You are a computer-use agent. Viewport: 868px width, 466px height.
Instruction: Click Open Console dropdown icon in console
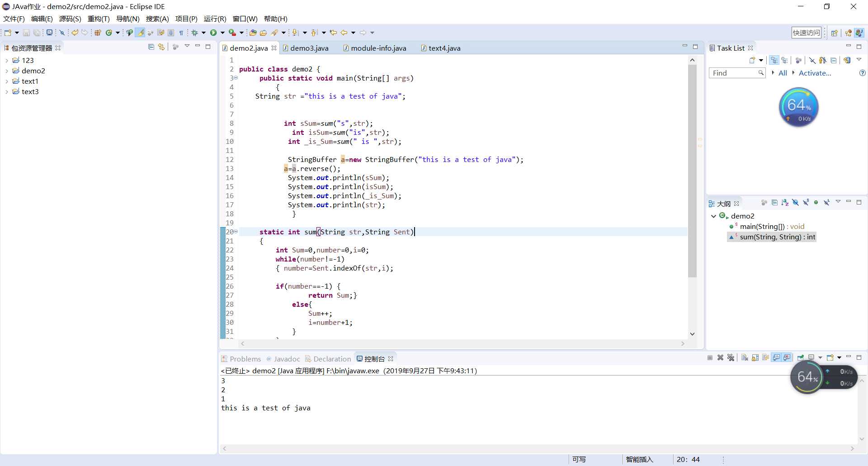point(839,358)
